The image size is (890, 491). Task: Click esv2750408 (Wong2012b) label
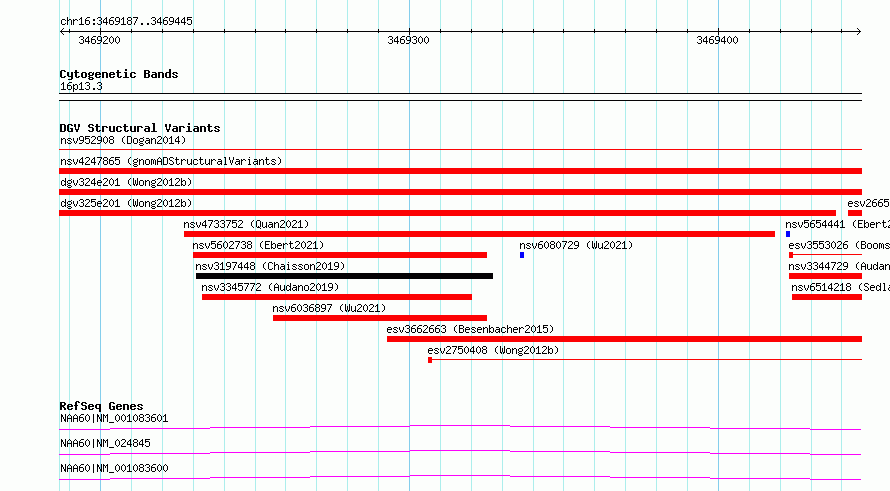tap(493, 350)
